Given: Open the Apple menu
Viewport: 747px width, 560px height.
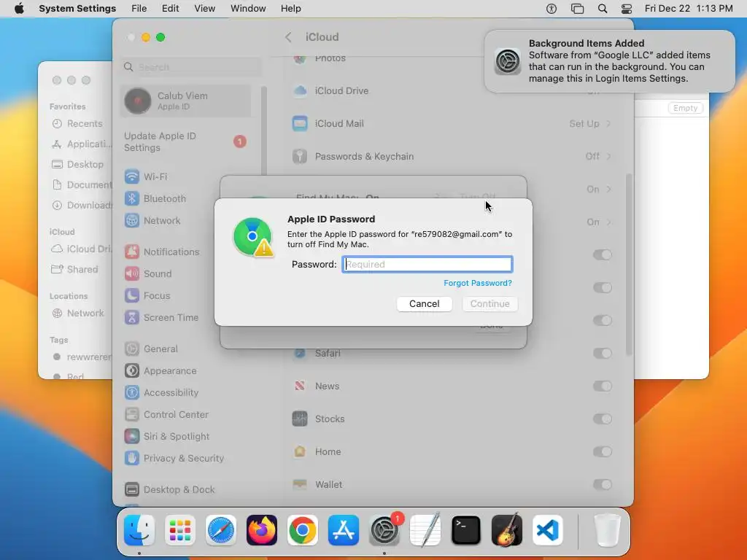Looking at the screenshot, I should [x=19, y=9].
